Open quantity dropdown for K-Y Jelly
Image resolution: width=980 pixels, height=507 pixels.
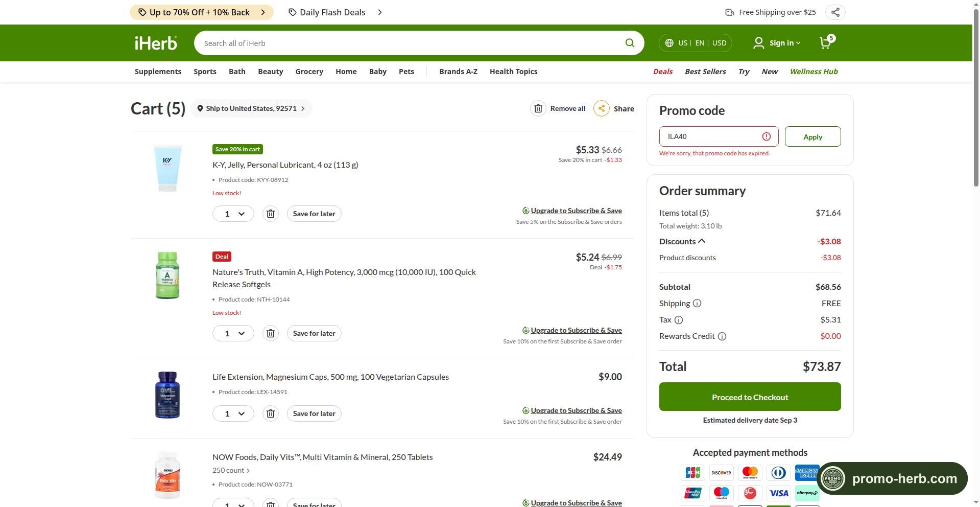(x=233, y=214)
